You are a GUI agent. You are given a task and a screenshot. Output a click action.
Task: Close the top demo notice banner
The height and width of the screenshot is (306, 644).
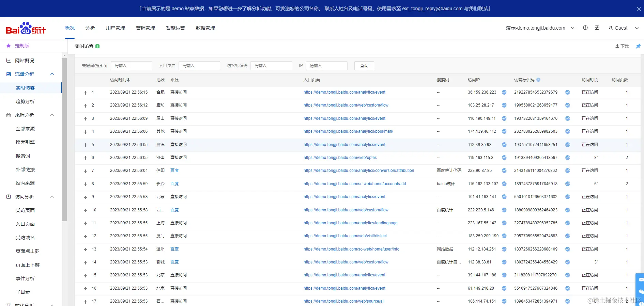639,9
